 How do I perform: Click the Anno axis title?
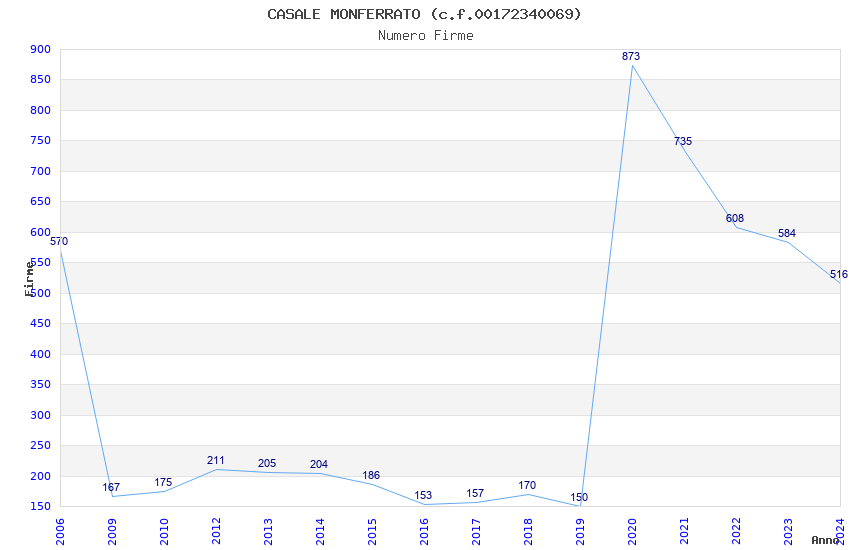point(826,540)
